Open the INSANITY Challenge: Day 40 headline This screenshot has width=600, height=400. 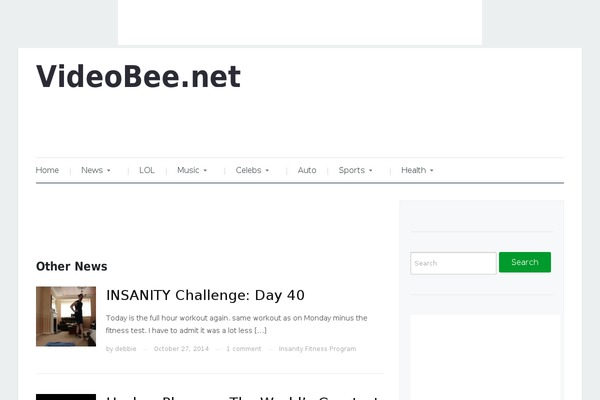205,295
